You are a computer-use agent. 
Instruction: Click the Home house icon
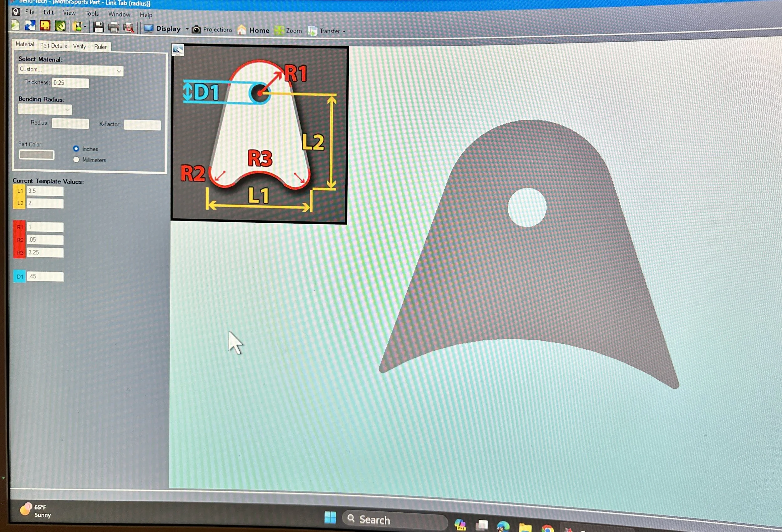241,30
